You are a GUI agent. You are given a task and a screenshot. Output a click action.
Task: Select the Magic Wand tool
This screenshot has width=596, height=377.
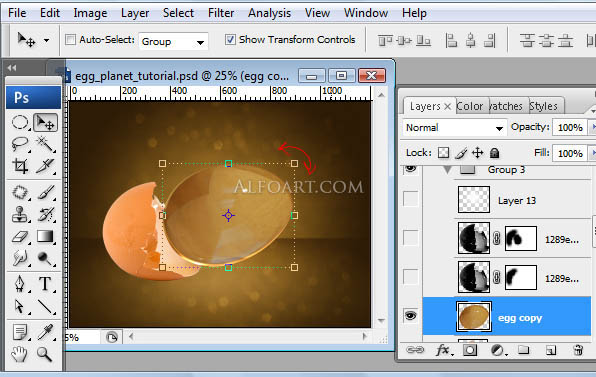click(x=45, y=144)
